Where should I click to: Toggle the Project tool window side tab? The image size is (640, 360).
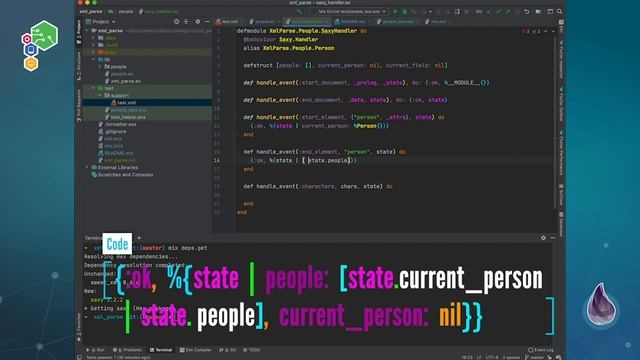pos(79,32)
